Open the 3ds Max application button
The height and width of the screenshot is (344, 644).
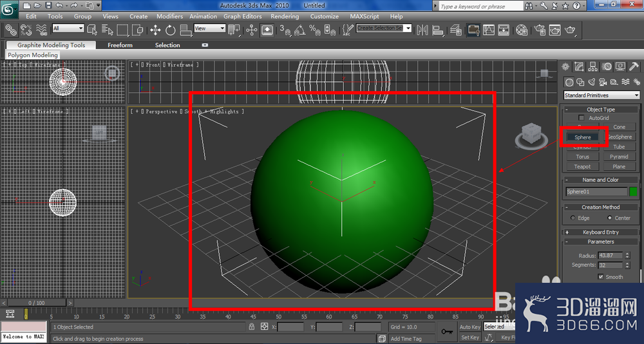8,10
